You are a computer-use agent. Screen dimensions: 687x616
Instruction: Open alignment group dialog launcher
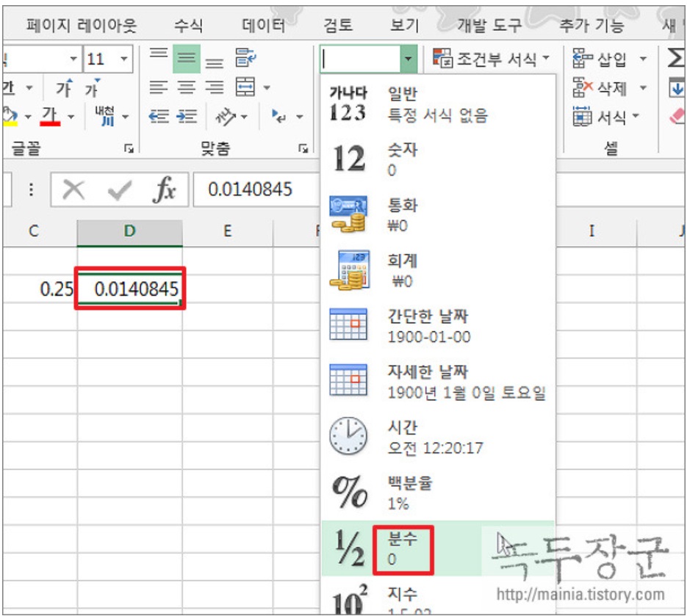(x=303, y=149)
